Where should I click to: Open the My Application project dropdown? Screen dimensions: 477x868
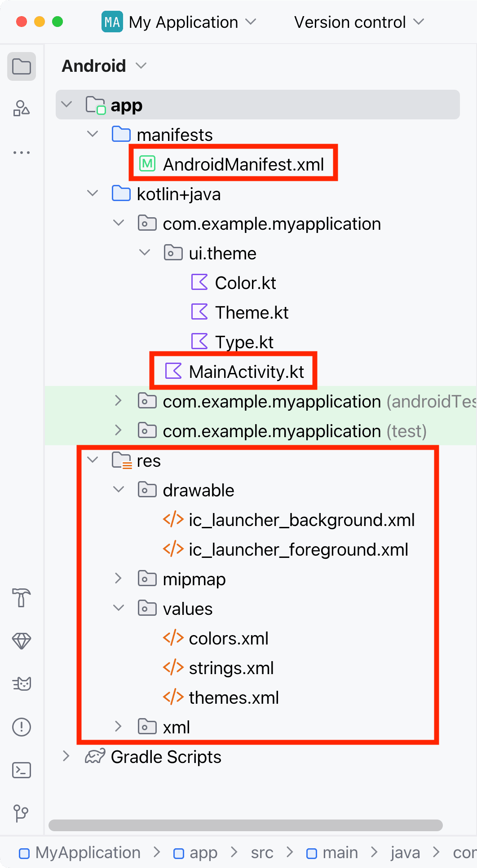tap(180, 22)
